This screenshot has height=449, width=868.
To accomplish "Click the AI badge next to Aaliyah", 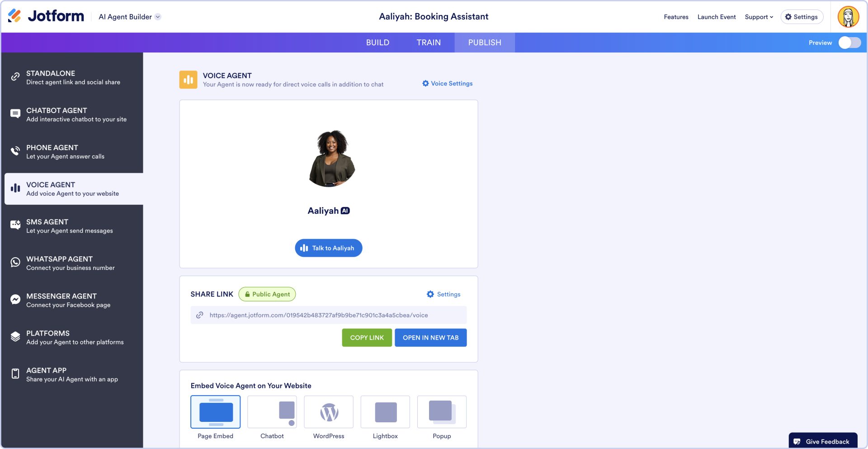I will [345, 211].
